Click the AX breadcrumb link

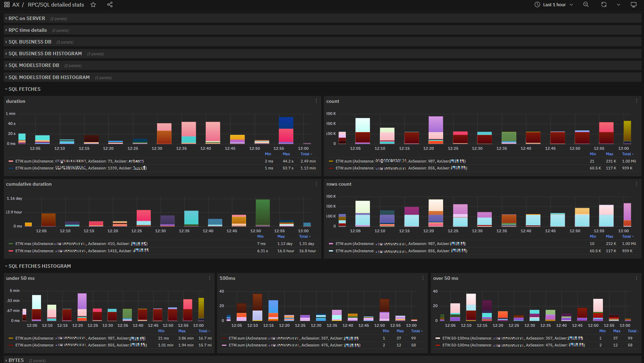click(x=16, y=4)
